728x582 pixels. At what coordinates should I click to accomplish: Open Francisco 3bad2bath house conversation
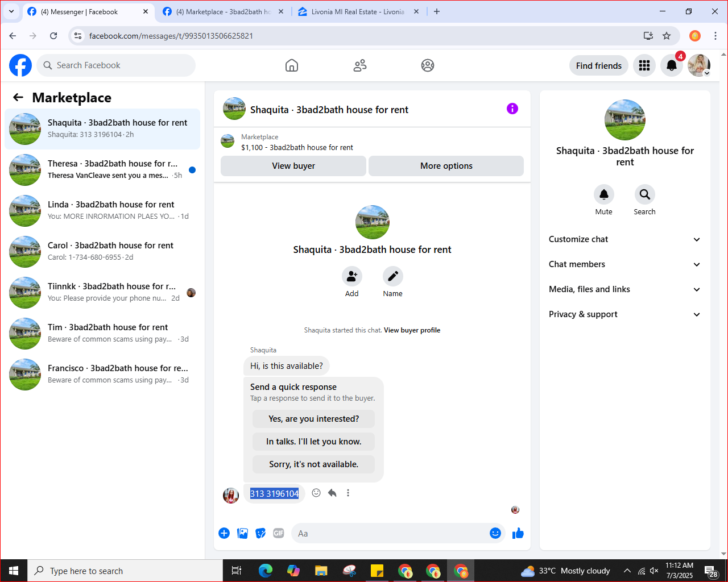coord(102,375)
